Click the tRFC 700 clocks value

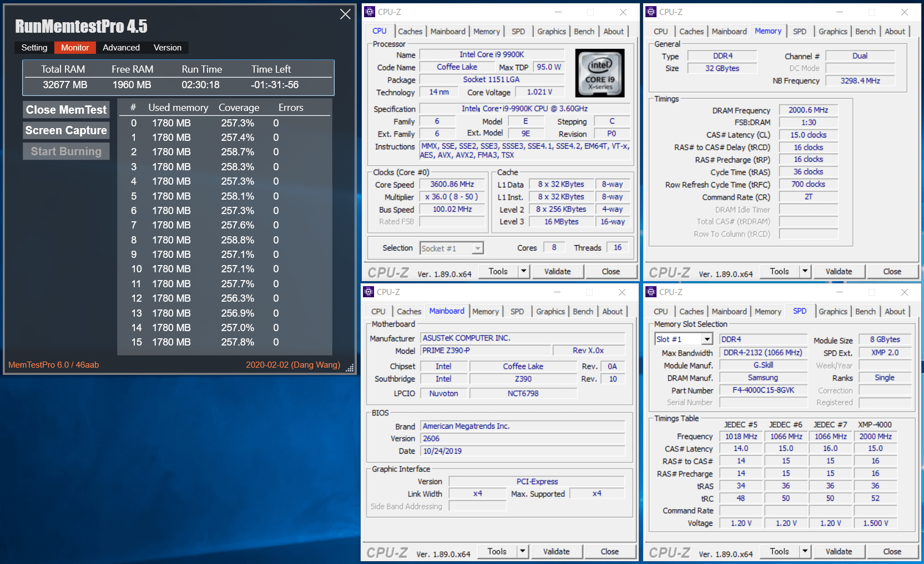[x=808, y=184]
